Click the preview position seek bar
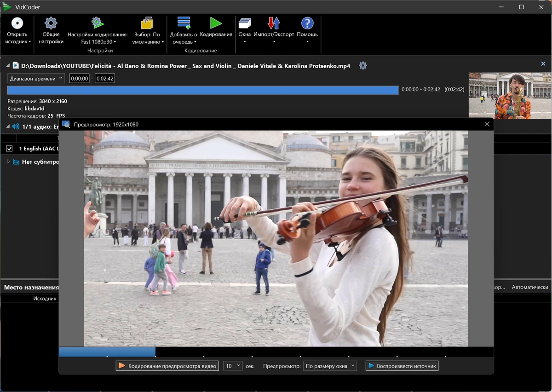Screen dimensions: 552x392 pos(276,352)
